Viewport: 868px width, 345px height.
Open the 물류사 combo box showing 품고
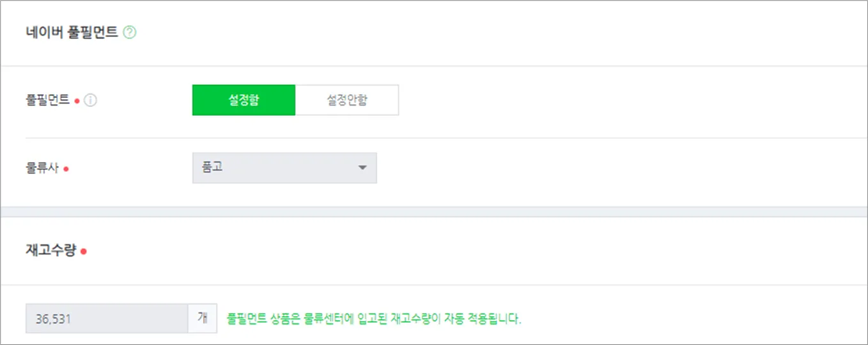tap(284, 168)
